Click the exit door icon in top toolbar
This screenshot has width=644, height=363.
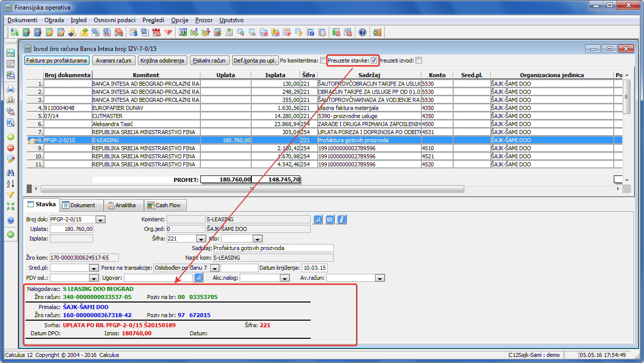click(x=377, y=33)
